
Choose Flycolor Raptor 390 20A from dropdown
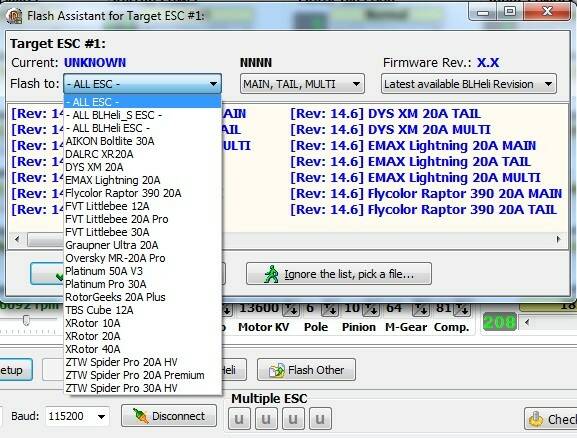tap(142, 193)
